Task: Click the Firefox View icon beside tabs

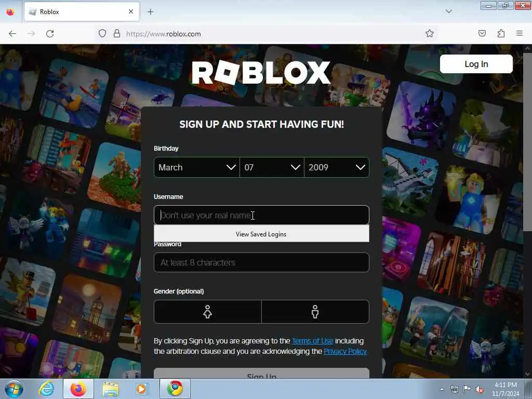Action: click(x=10, y=12)
